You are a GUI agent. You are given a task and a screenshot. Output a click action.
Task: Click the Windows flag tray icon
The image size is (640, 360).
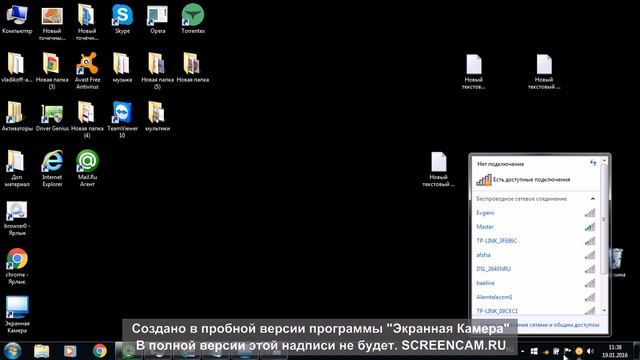534,351
